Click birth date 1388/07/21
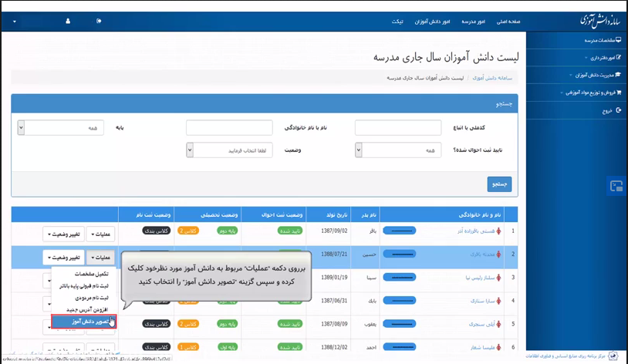The image size is (628, 364). point(334,254)
